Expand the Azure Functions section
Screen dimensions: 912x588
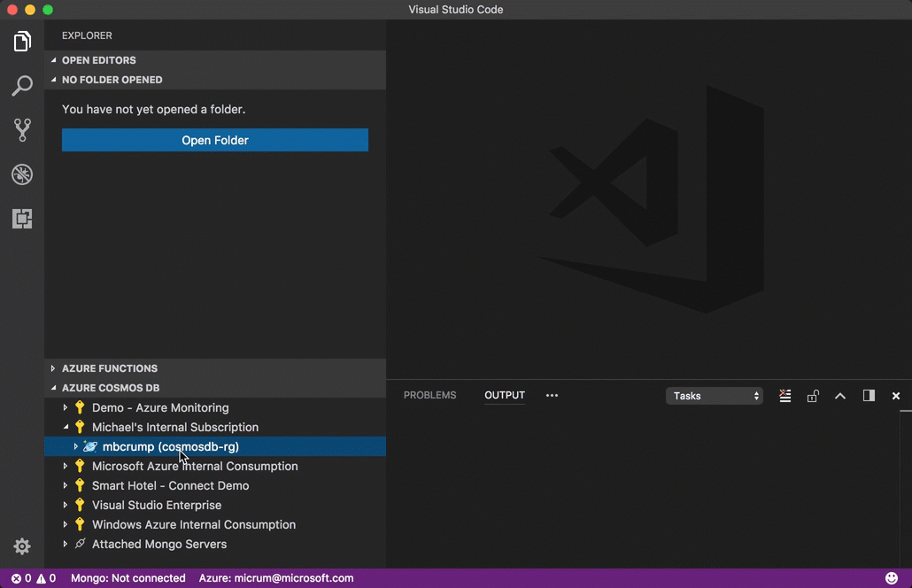(x=53, y=368)
